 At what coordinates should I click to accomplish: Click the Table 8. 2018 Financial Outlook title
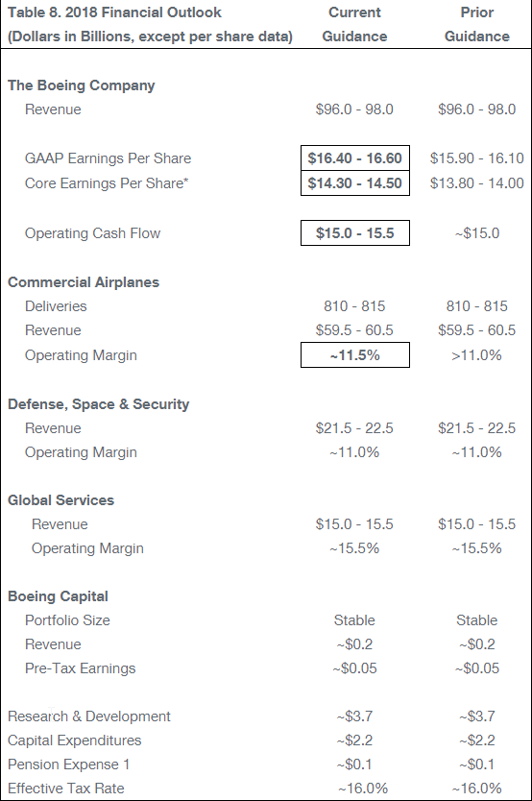114,12
